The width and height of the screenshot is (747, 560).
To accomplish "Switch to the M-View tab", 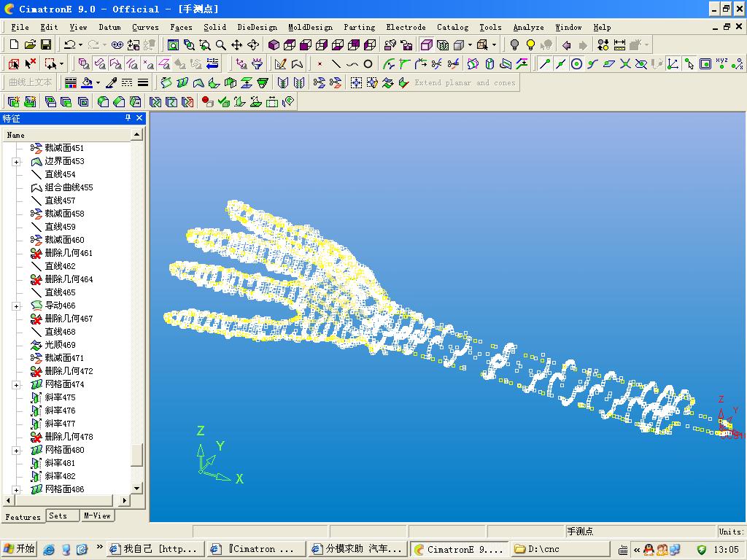I will pyautogui.click(x=97, y=516).
